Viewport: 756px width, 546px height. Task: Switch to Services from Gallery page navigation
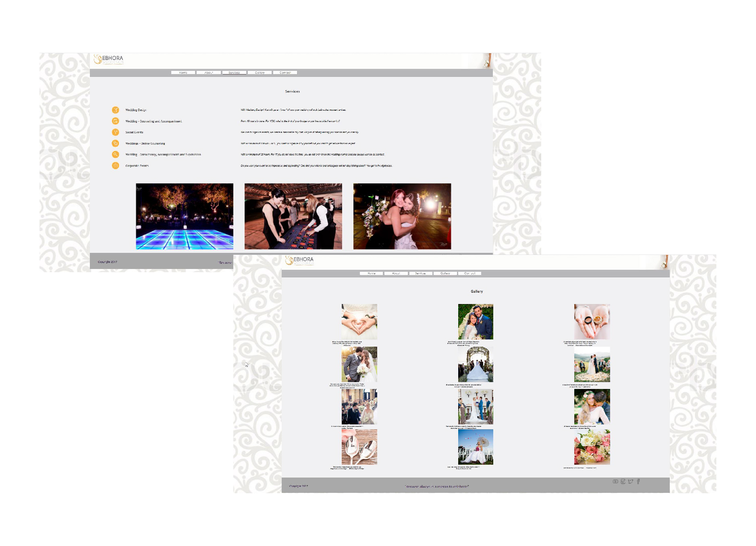click(420, 273)
